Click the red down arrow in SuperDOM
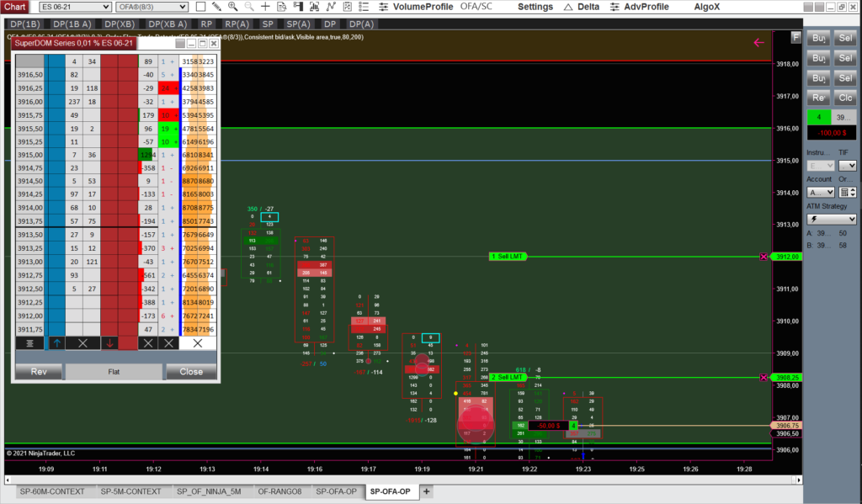 pos(109,343)
